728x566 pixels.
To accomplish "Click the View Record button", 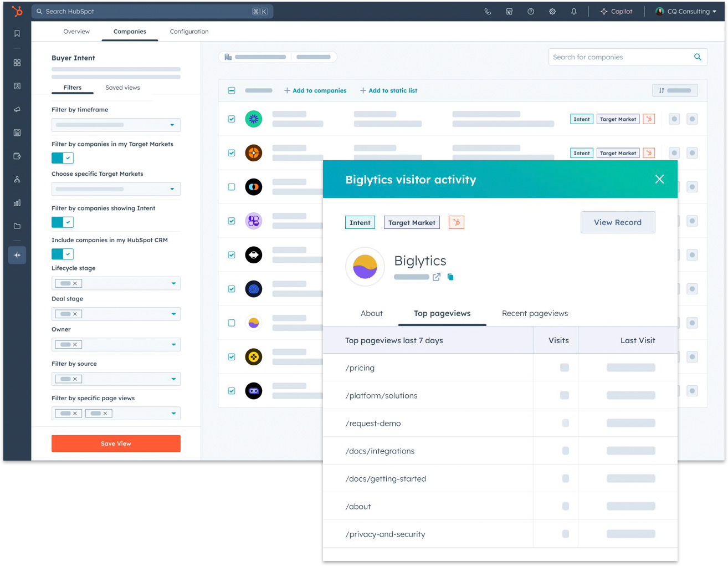I will coord(618,222).
